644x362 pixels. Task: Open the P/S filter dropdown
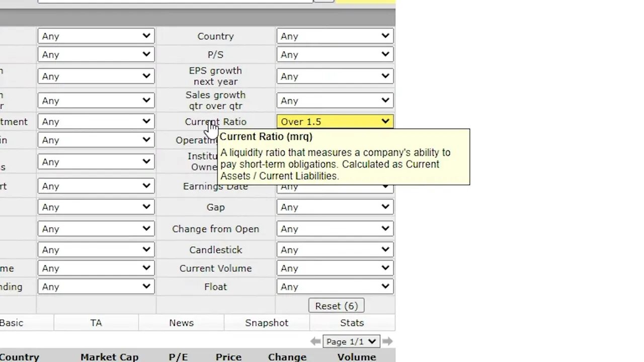click(x=335, y=54)
